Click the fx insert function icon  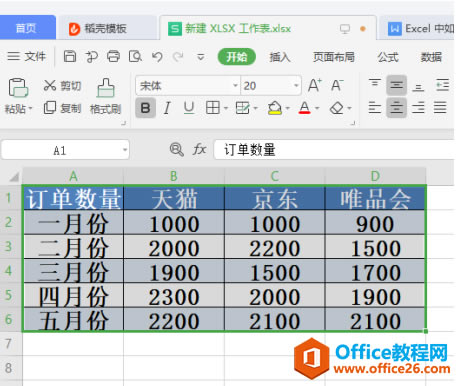[199, 149]
